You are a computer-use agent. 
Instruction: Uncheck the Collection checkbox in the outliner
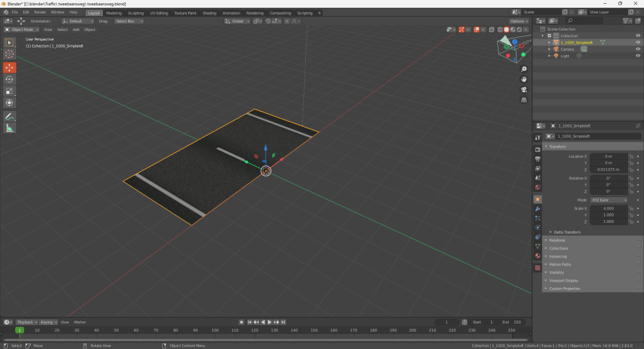tap(549, 36)
